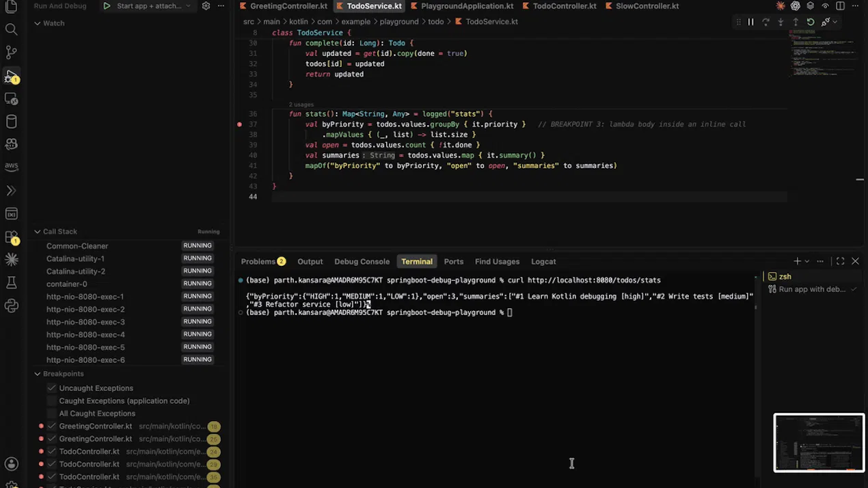Select the Run and Debug activity icon
The height and width of the screenshot is (488, 868).
(x=11, y=76)
